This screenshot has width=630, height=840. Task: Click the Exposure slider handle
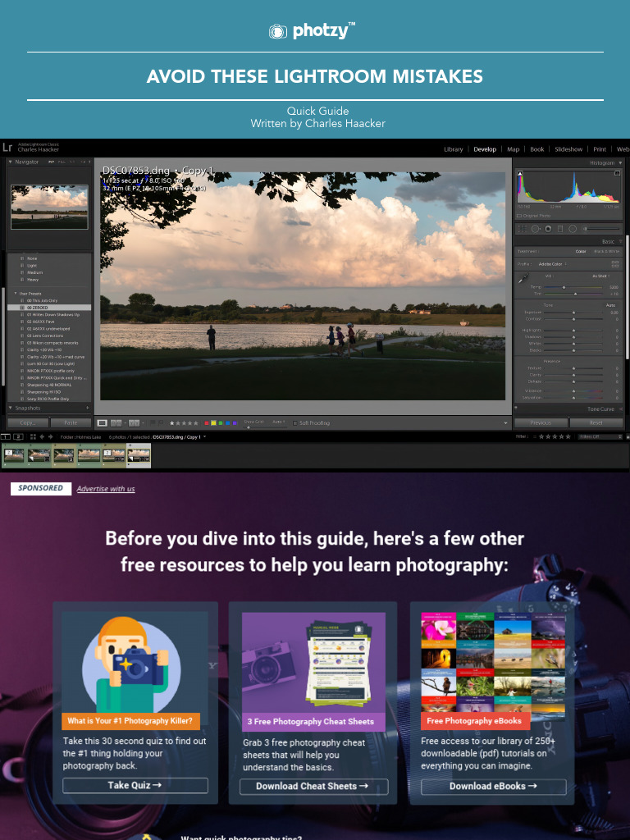(573, 313)
